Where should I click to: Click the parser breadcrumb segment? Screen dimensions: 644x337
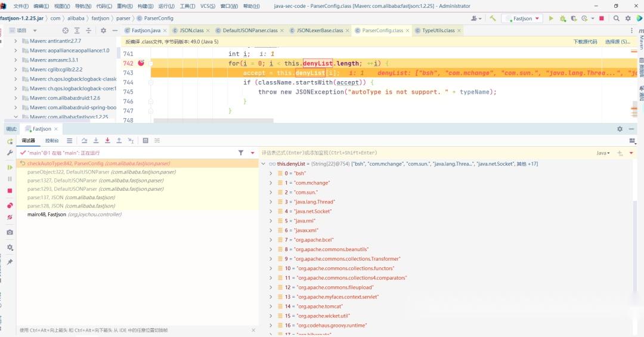[123, 18]
